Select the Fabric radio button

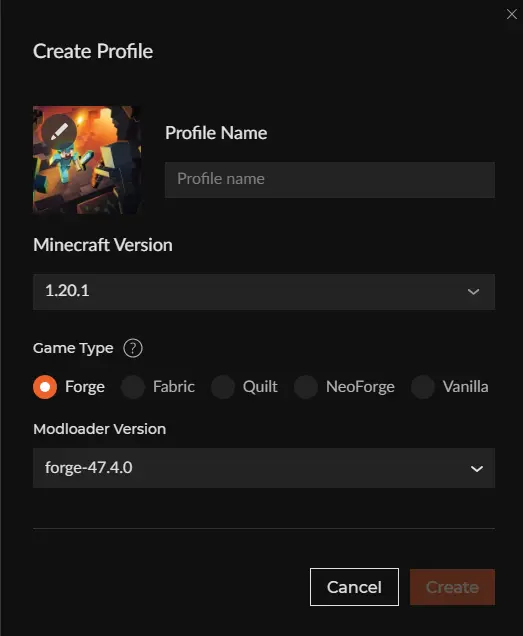point(133,387)
